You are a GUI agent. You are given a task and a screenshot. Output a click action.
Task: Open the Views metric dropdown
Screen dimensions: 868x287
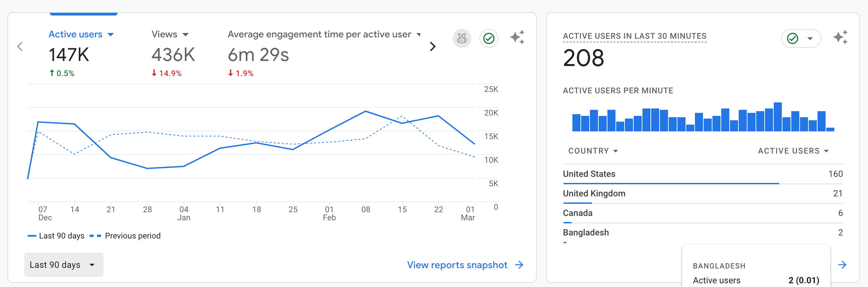(x=185, y=34)
